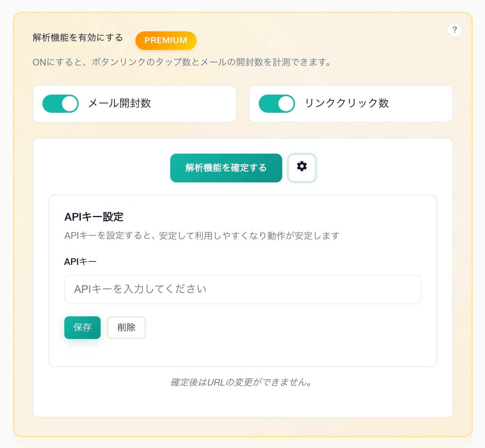This screenshot has height=448, width=485.
Task: Click the APIキー field label
Action: [x=80, y=262]
